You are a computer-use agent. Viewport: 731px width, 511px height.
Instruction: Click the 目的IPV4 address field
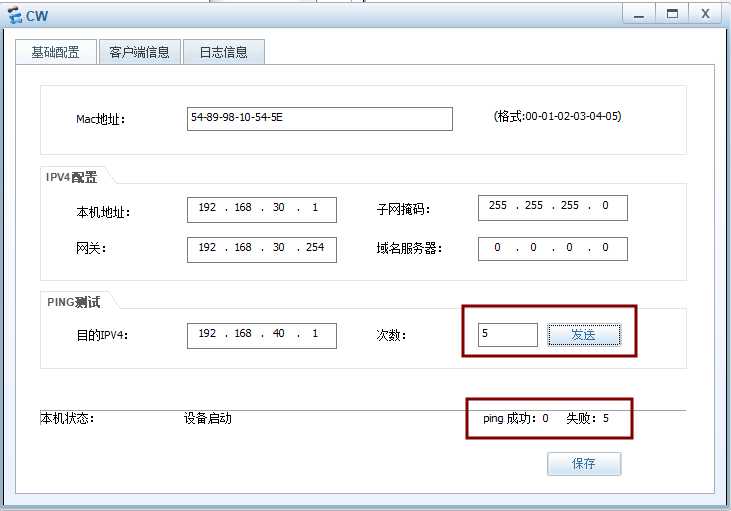click(262, 336)
